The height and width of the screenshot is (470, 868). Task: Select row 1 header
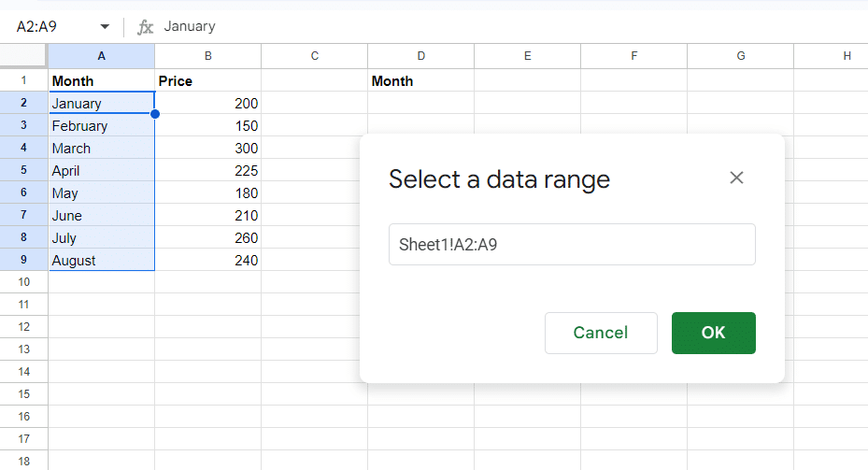coord(23,81)
